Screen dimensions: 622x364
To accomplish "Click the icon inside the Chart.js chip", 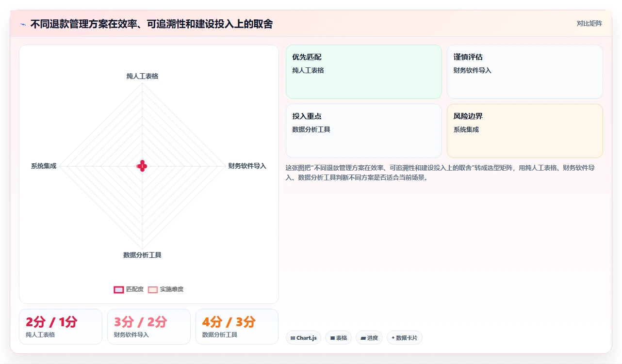I will [x=293, y=338].
